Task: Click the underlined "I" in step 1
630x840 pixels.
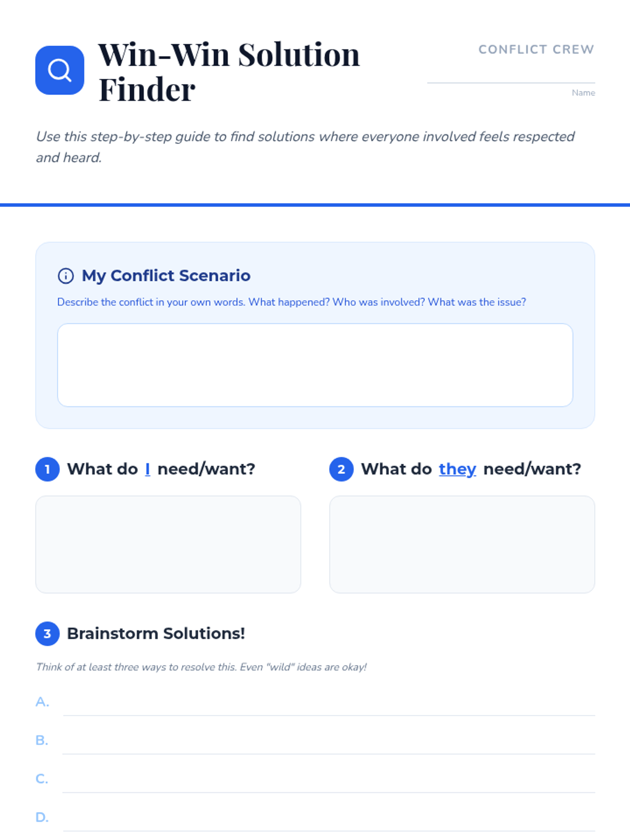Action: pyautogui.click(x=148, y=469)
